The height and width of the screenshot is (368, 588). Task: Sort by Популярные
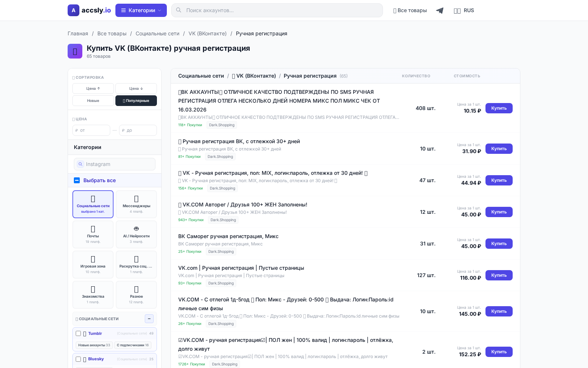click(136, 100)
